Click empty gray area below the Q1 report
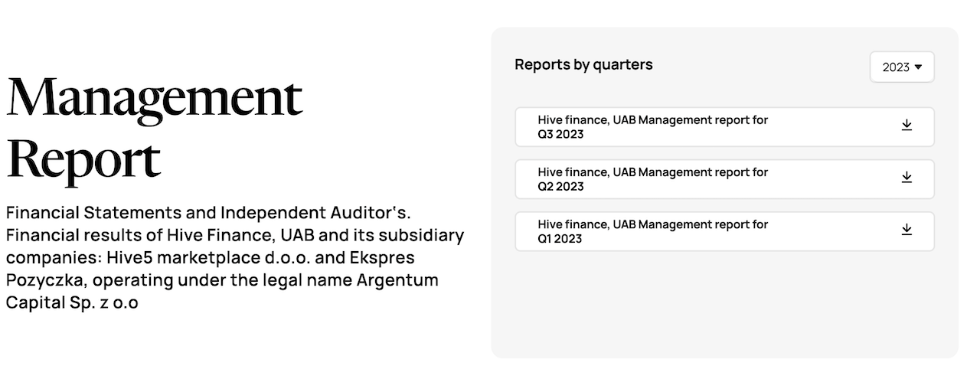980x379 pixels. pos(724,306)
